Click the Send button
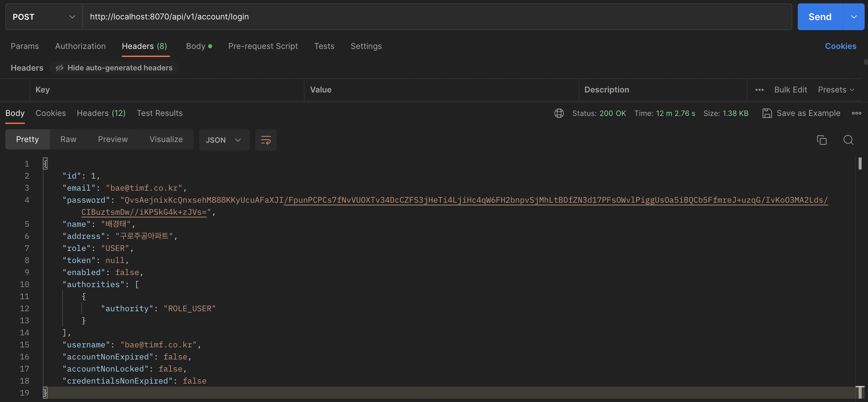The image size is (868, 402). [x=819, y=17]
